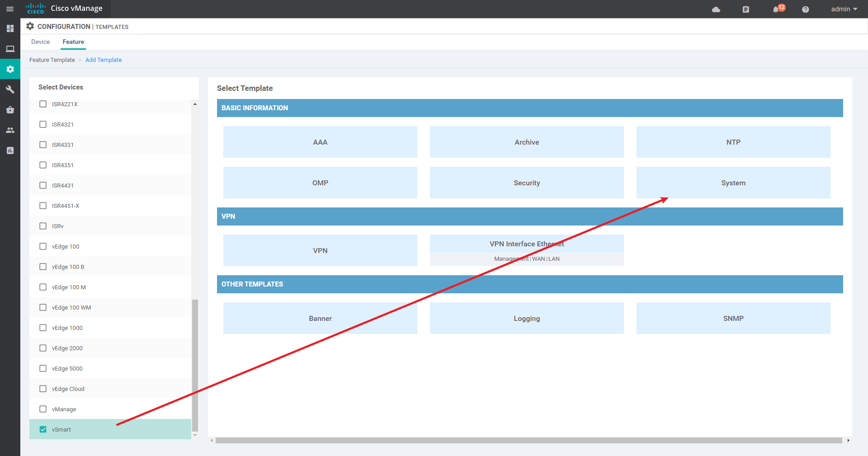Check the ISR4331 device checkbox
The height and width of the screenshot is (456, 868).
click(43, 145)
